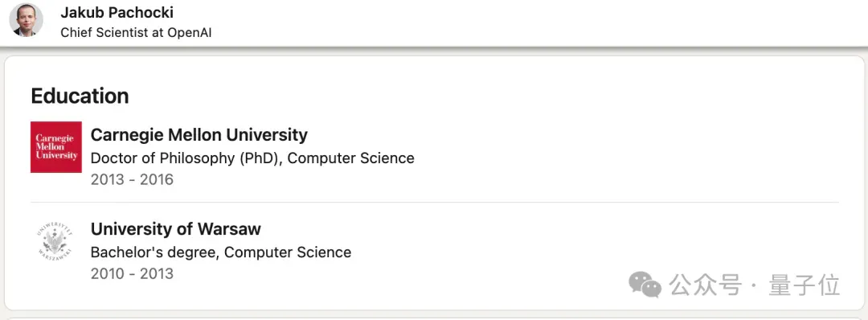The width and height of the screenshot is (868, 320).
Task: Select the Chief Scientist at OpenAI subtitle
Action: 136,33
